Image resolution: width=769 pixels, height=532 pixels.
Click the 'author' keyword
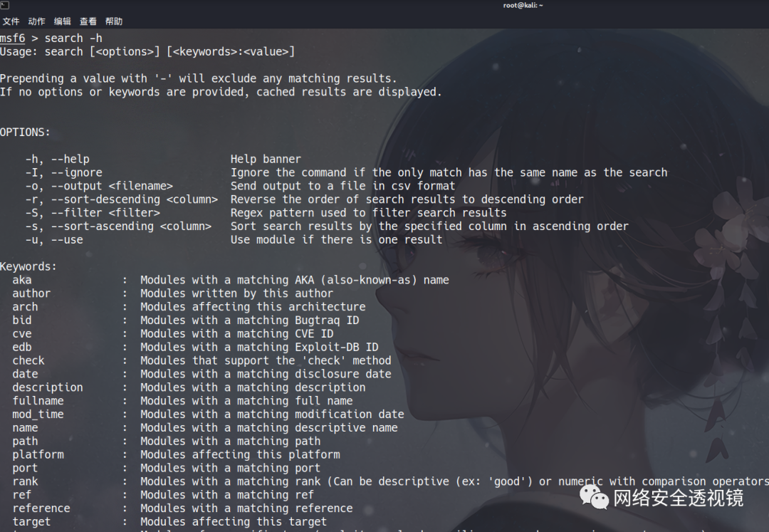[x=31, y=293]
